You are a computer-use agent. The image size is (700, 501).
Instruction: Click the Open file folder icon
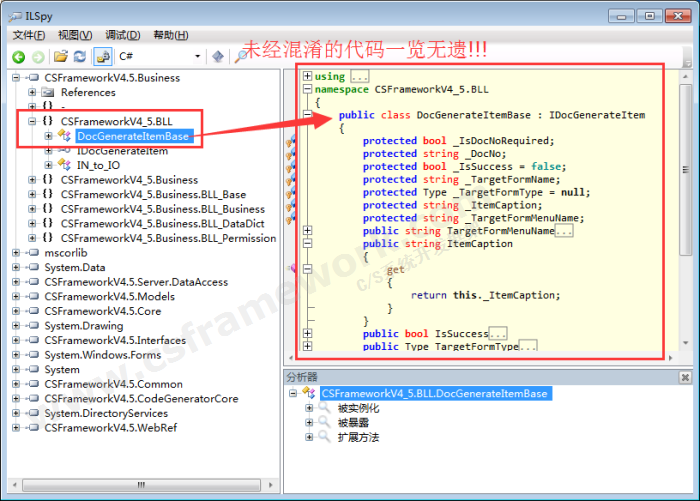pyautogui.click(x=61, y=57)
